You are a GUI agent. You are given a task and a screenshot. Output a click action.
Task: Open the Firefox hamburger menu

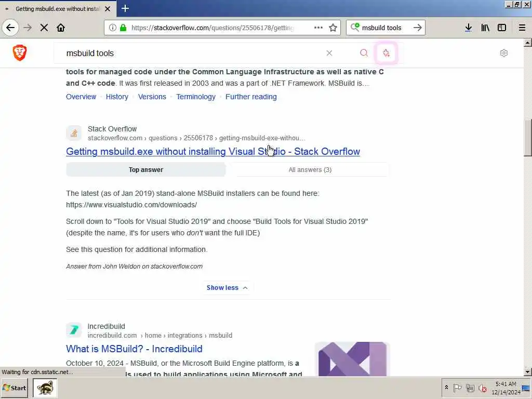(522, 28)
